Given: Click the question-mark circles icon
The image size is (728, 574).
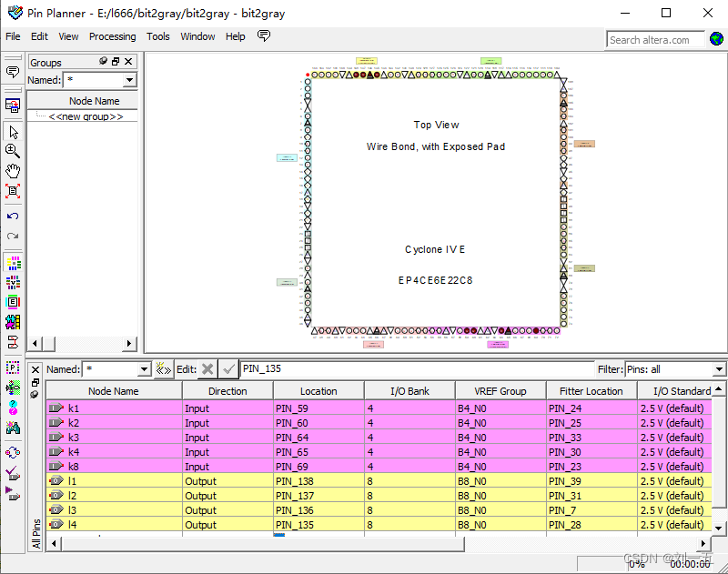Looking at the screenshot, I should pyautogui.click(x=13, y=408).
